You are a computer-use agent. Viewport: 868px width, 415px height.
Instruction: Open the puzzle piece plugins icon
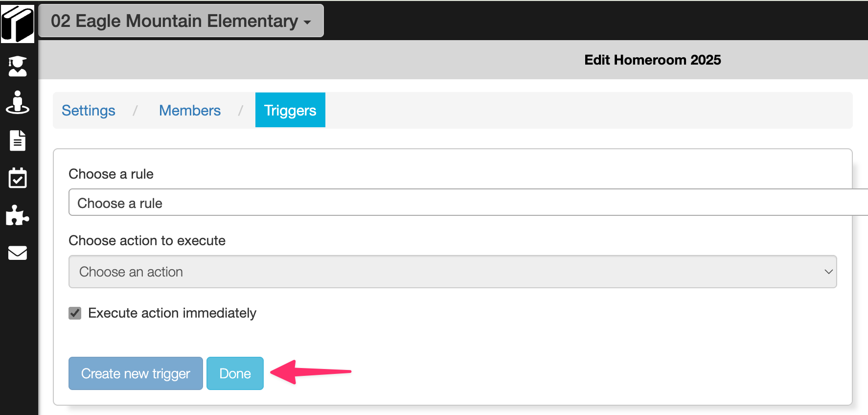18,215
